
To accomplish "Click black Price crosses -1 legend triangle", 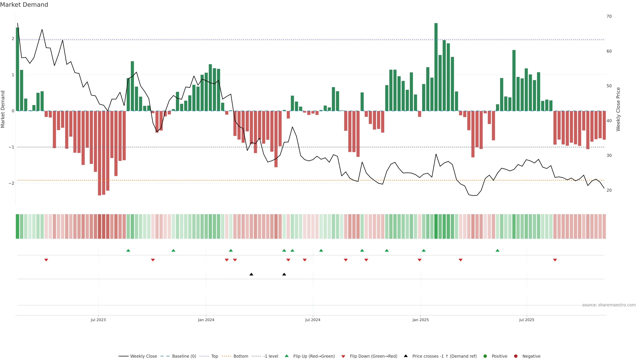I will point(406,356).
